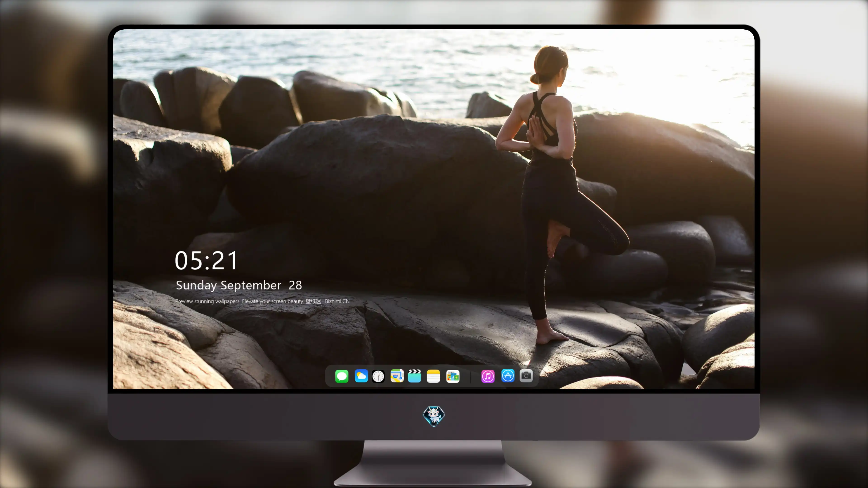Open the gray Camera app icon

526,375
